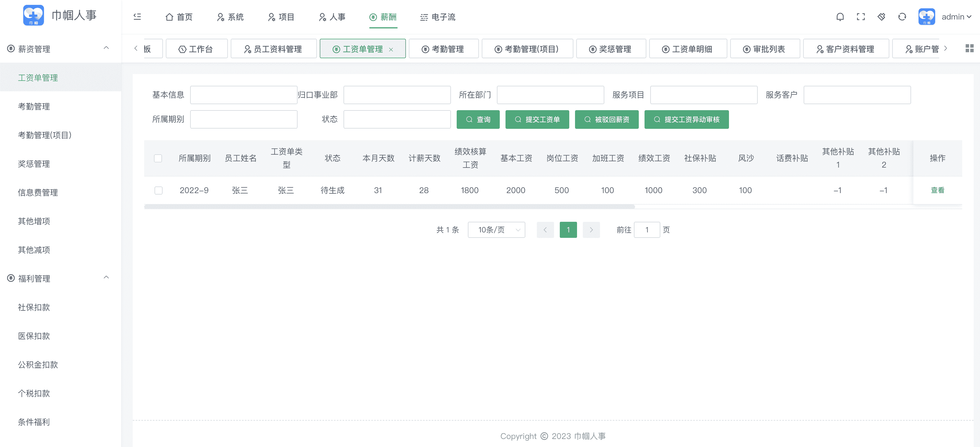
Task: Focus the 基本信息 input field
Action: (x=244, y=95)
